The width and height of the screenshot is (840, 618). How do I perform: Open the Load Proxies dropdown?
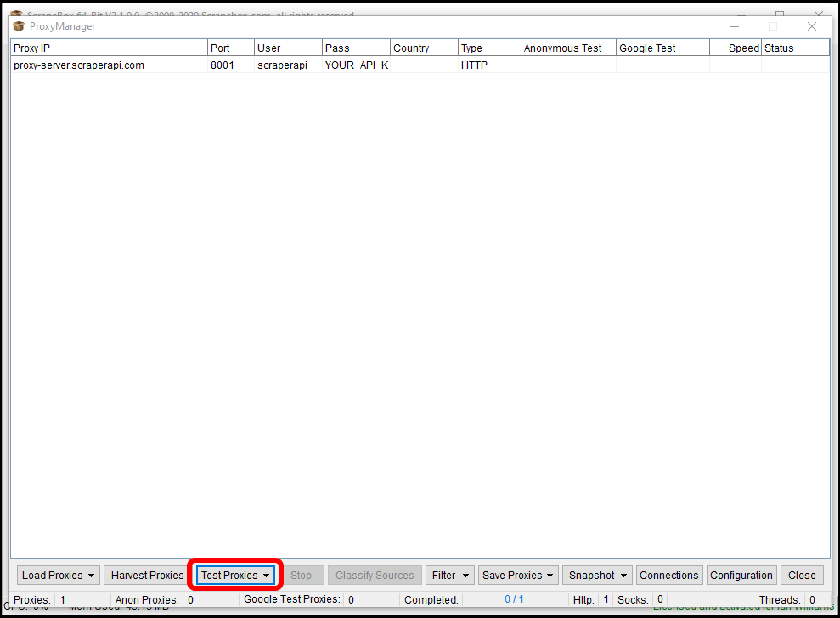(x=57, y=575)
